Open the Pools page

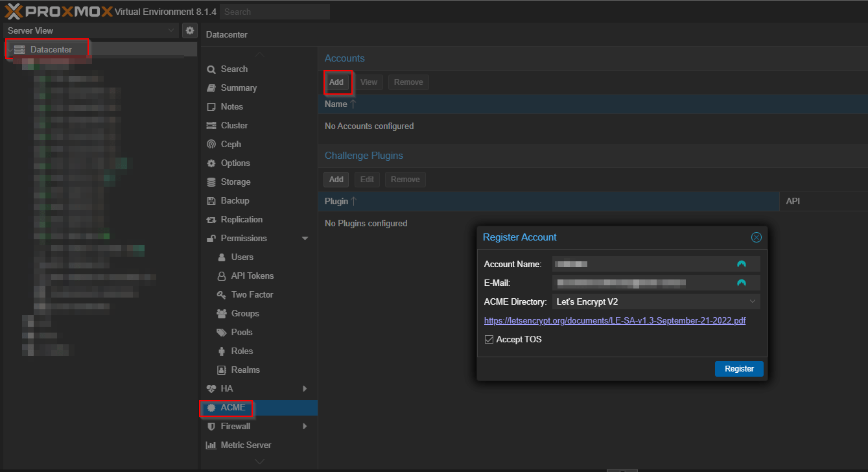(x=242, y=332)
